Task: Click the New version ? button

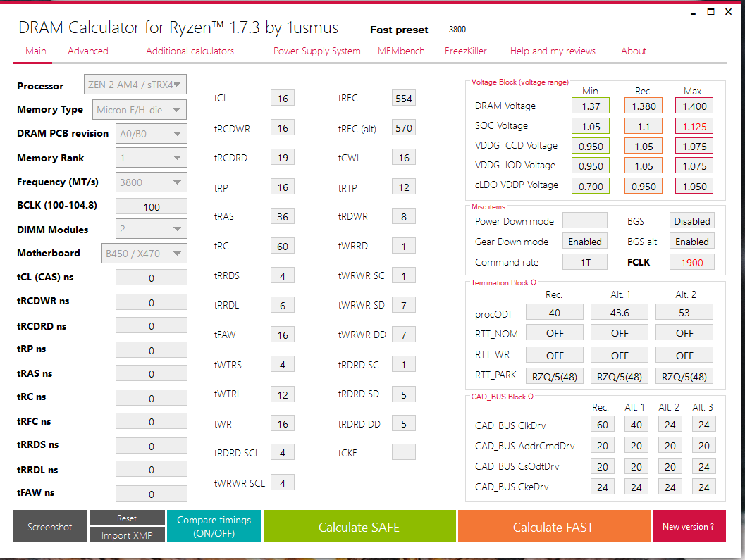Action: click(x=689, y=526)
